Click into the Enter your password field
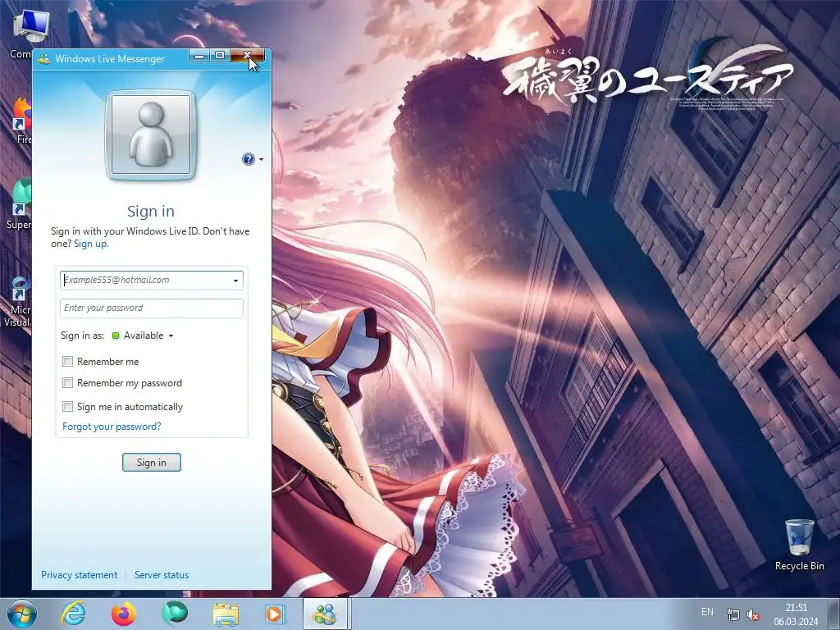 point(152,308)
